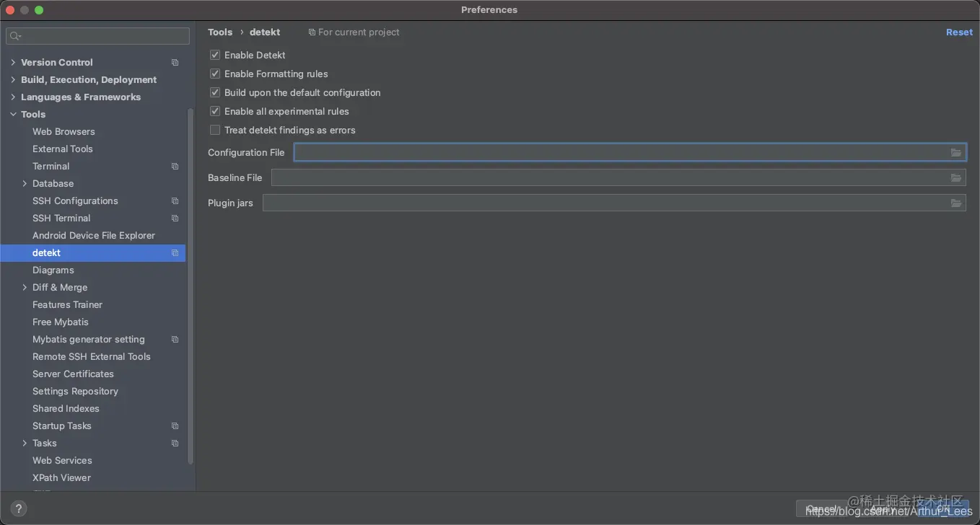The image size is (980, 525).
Task: Select Web Services item
Action: [x=62, y=460]
